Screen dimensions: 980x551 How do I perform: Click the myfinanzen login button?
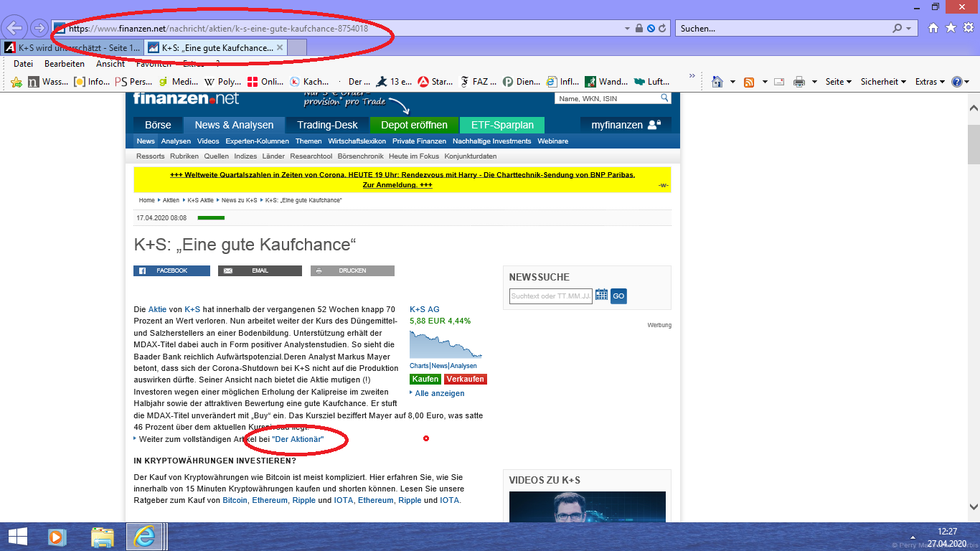626,125
